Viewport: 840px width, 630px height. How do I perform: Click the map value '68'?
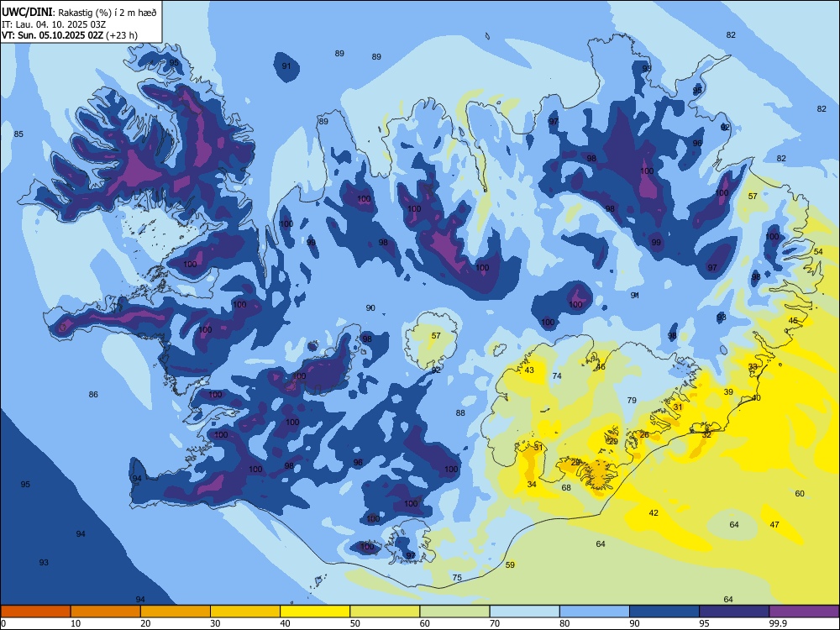click(566, 487)
